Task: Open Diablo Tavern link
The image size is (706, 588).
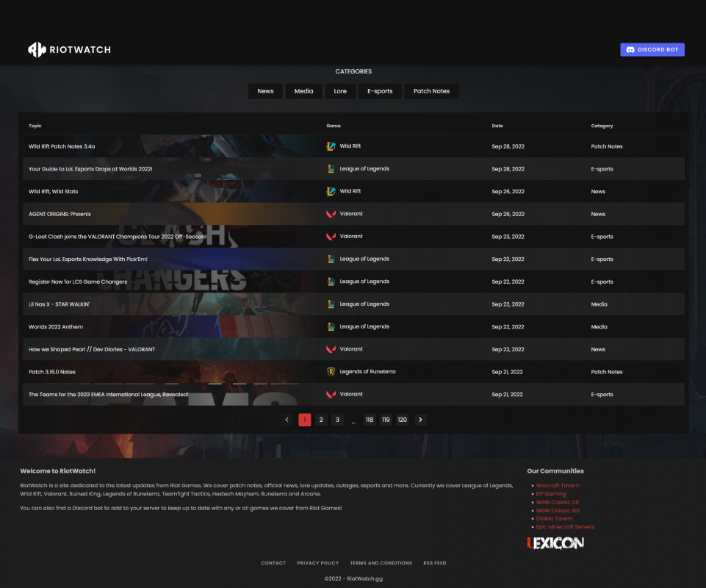Action: 554,519
